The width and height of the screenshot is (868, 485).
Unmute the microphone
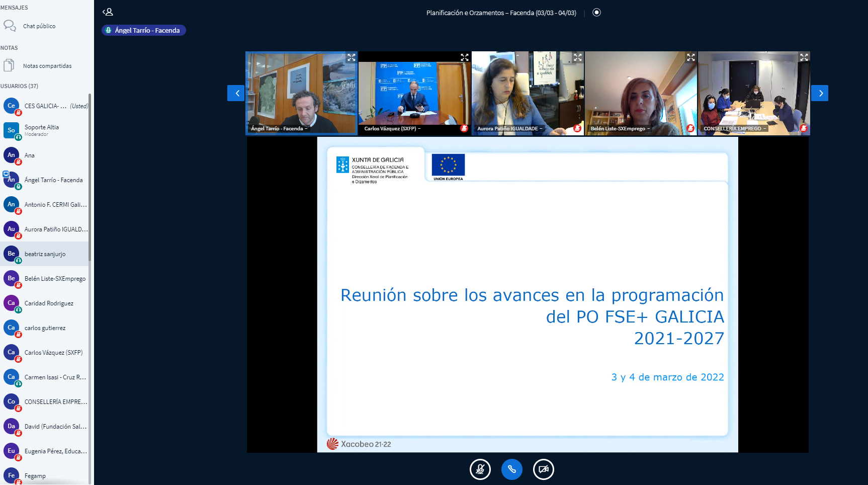pyautogui.click(x=480, y=469)
